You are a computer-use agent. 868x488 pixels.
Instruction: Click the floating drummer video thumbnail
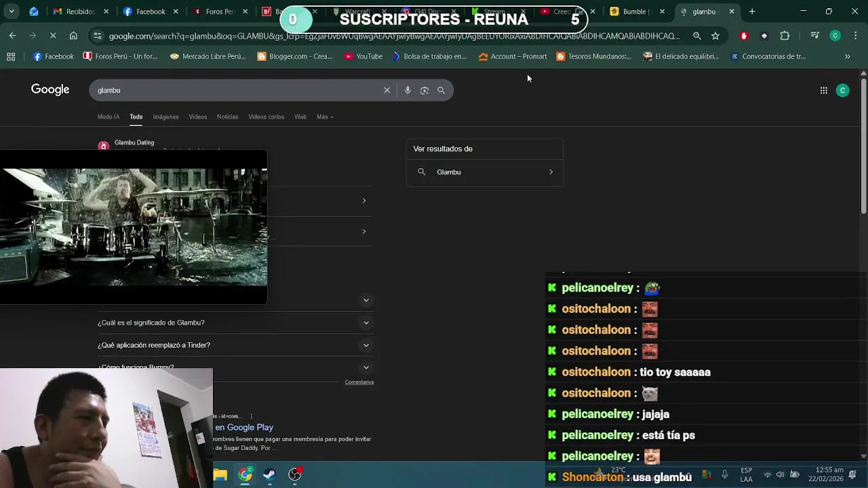pos(134,227)
